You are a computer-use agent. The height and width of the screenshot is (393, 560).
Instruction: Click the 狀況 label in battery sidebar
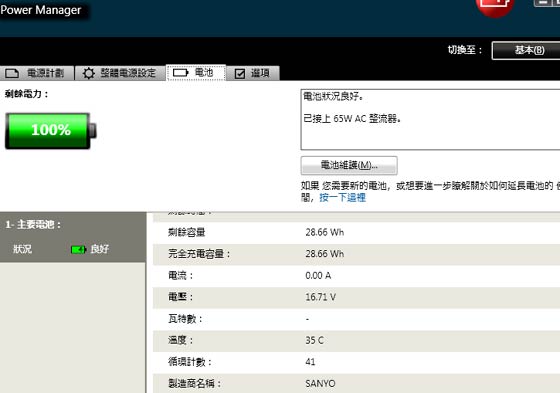coord(22,249)
